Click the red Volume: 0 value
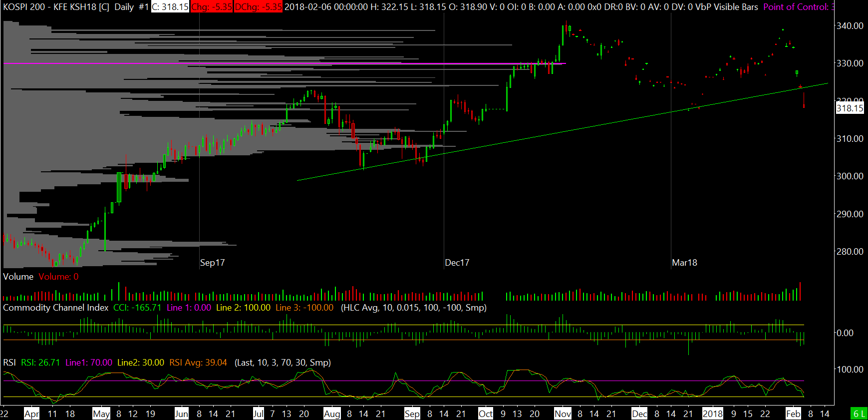The image size is (868, 420). pos(58,277)
